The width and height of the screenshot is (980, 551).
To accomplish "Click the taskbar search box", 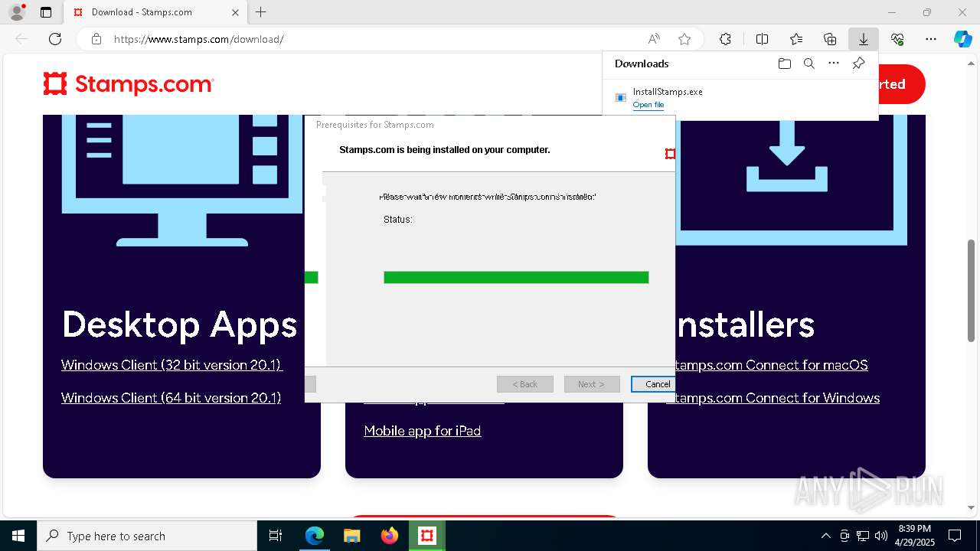I will click(147, 536).
